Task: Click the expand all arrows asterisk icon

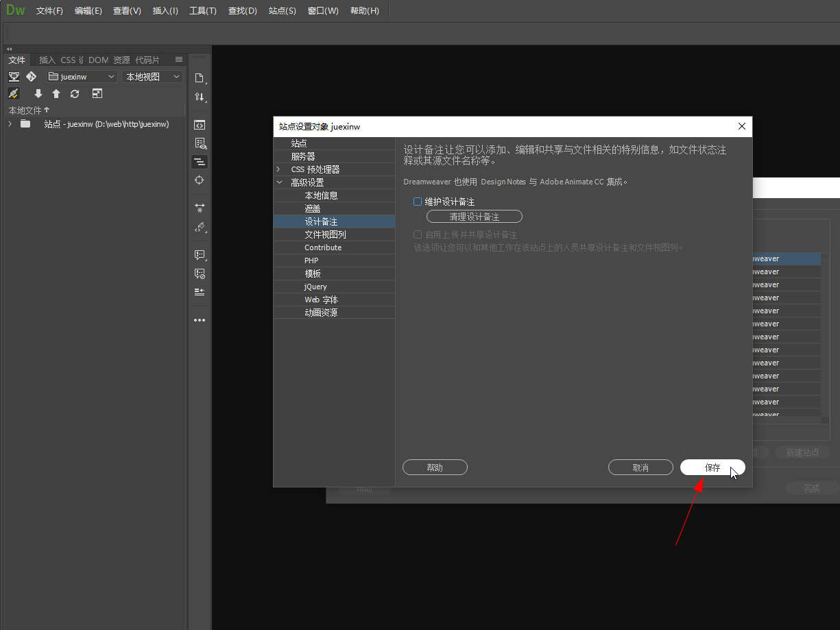Action: click(x=200, y=207)
